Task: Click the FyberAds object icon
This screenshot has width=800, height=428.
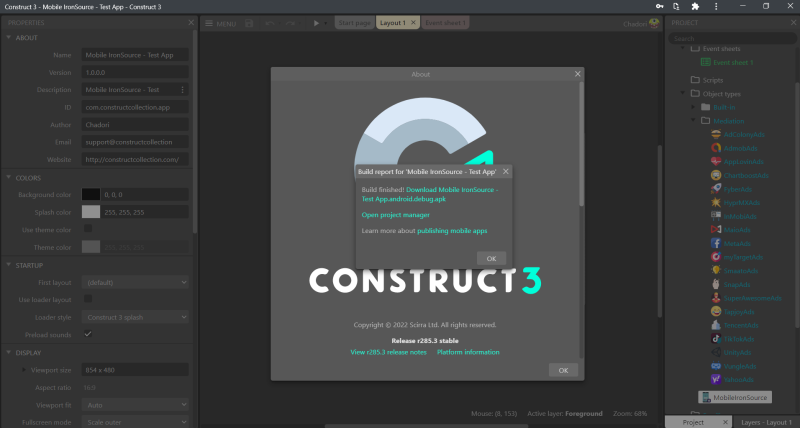Action: pyautogui.click(x=716, y=189)
